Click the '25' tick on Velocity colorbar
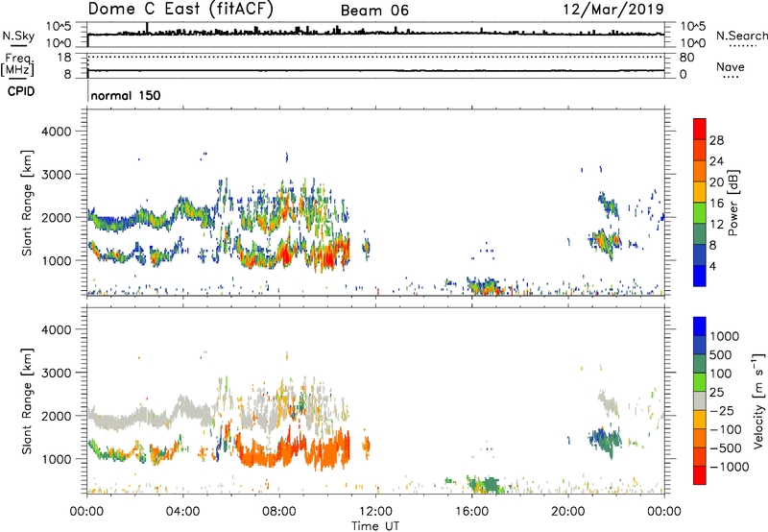Screen dimensions: 768x532 tap(717, 393)
